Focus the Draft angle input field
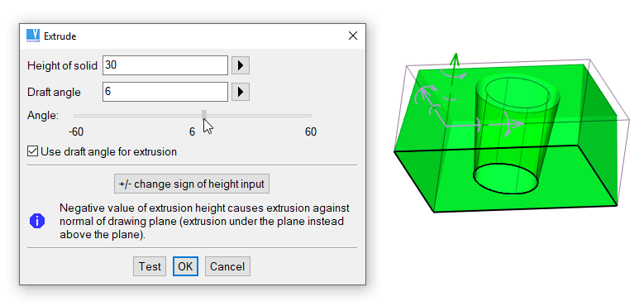The height and width of the screenshot is (306, 644). [x=165, y=92]
